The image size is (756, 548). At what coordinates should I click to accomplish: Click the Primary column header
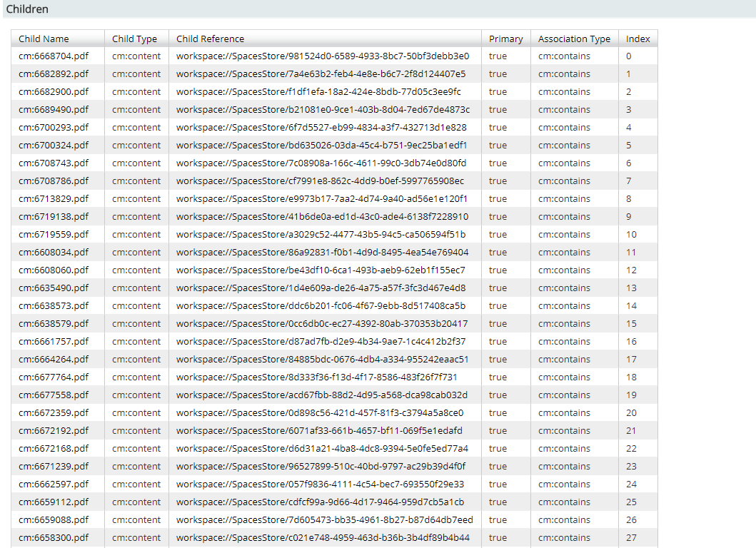(x=505, y=39)
